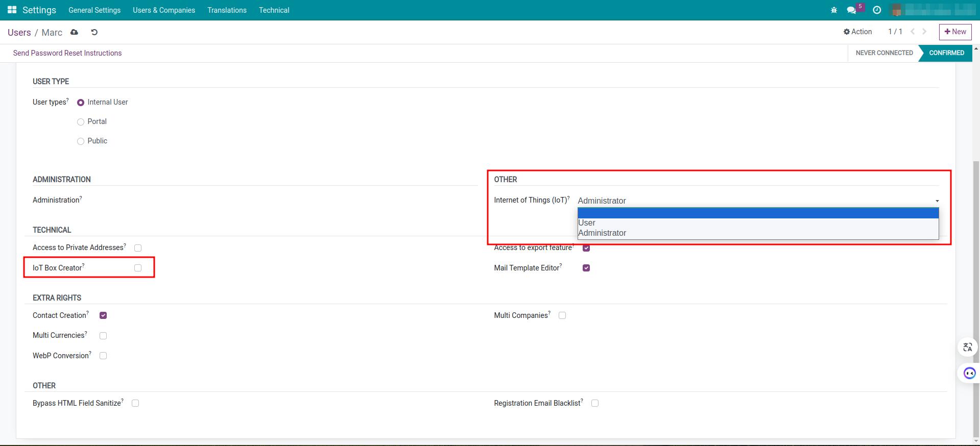Click the New button
Viewport: 980px width, 446px height.
coord(955,32)
